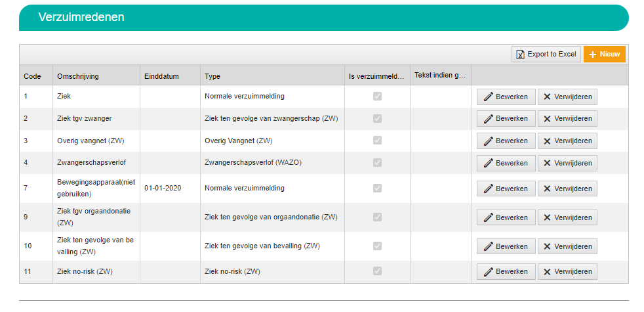Delete Ziek ten gevolge van bevalling via Verwijderen
This screenshot has height=312, width=644.
[x=567, y=246]
